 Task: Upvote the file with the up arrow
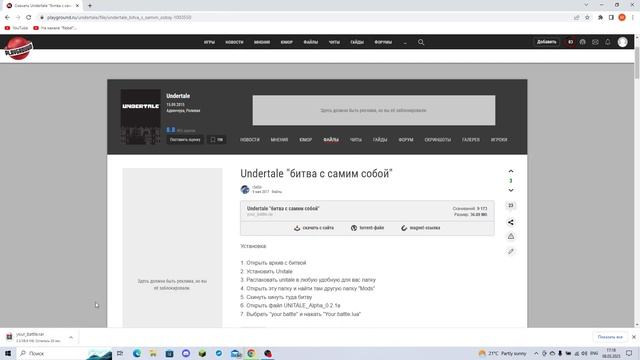point(511,171)
